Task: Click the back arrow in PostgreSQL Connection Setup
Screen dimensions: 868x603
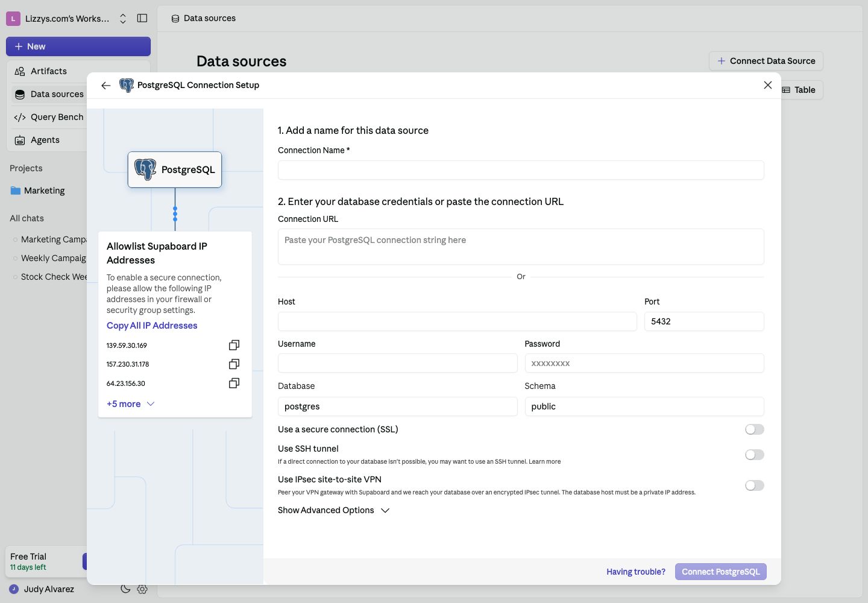Action: pyautogui.click(x=106, y=86)
